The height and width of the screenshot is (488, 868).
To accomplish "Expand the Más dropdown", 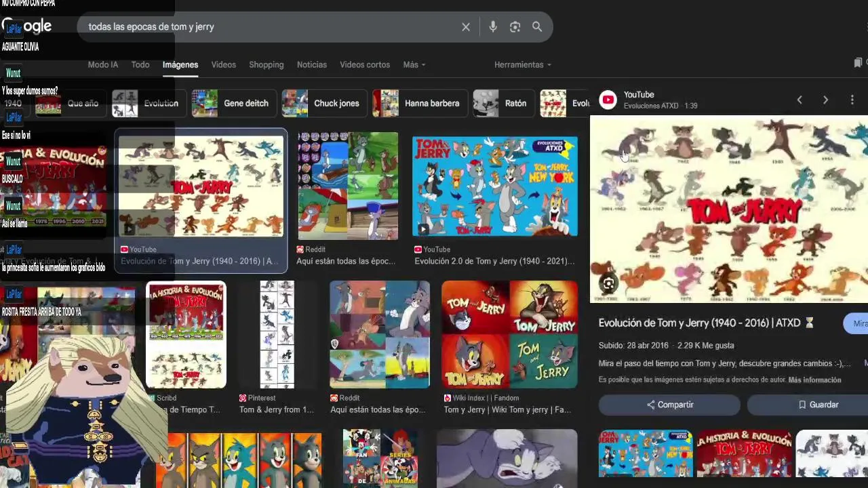I will [414, 64].
